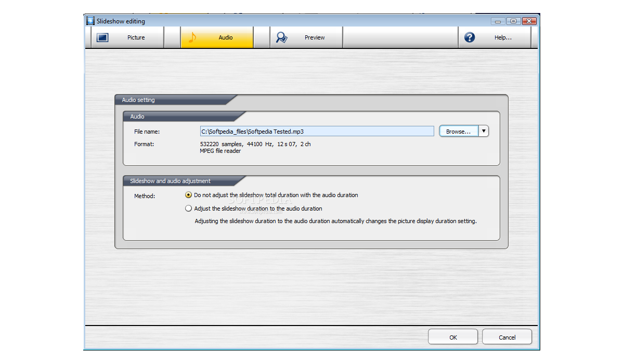The height and width of the screenshot is (364, 624).
Task: Maximize the Slideshow editing window
Action: point(513,21)
